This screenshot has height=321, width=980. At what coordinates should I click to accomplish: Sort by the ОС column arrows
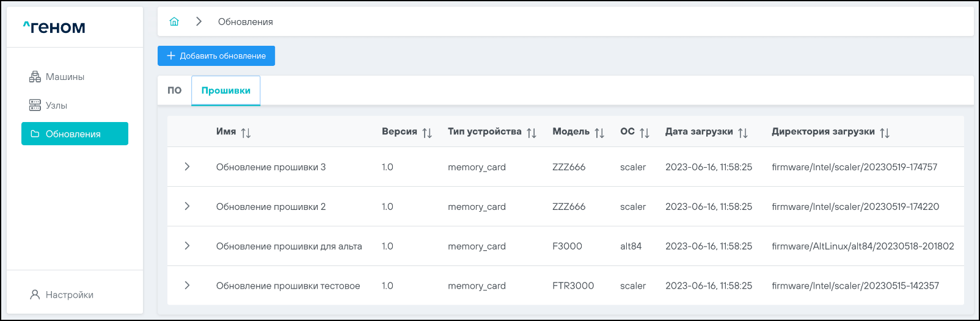645,132
